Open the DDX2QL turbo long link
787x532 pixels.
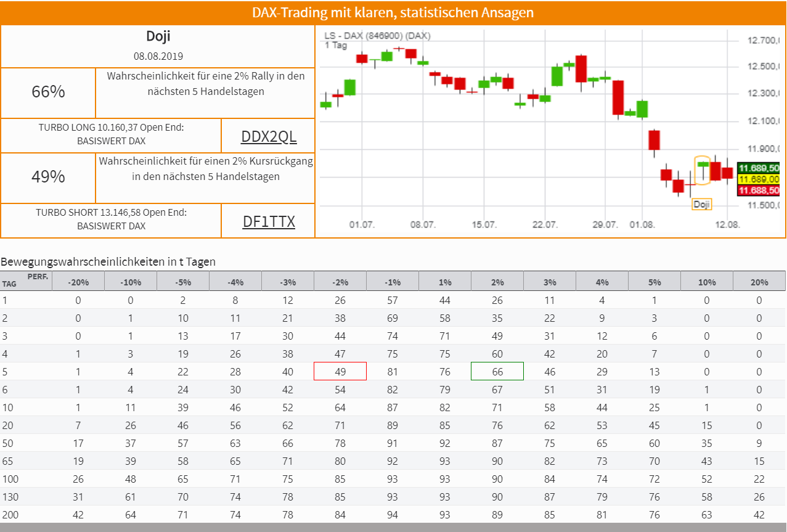point(269,136)
